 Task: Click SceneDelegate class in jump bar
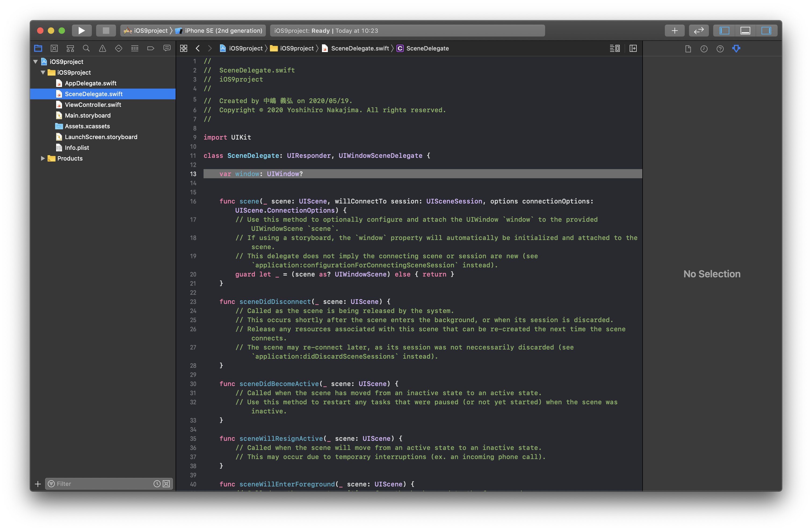423,48
